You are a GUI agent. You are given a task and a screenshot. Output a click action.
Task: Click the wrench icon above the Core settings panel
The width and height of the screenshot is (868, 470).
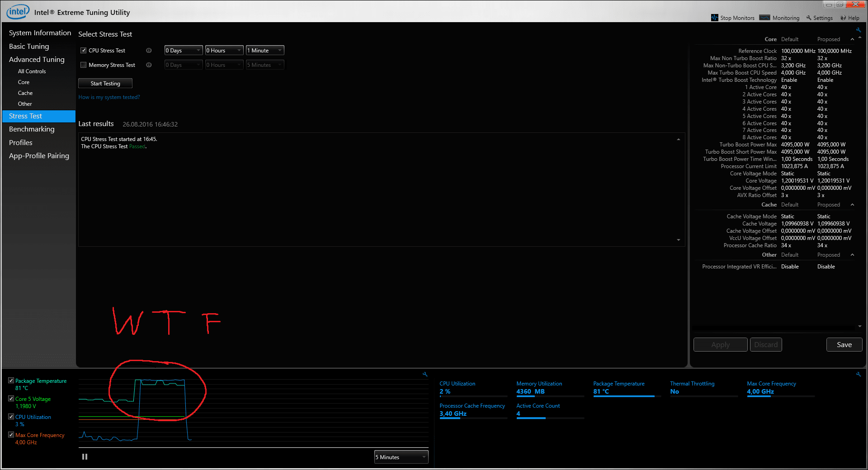pyautogui.click(x=858, y=30)
